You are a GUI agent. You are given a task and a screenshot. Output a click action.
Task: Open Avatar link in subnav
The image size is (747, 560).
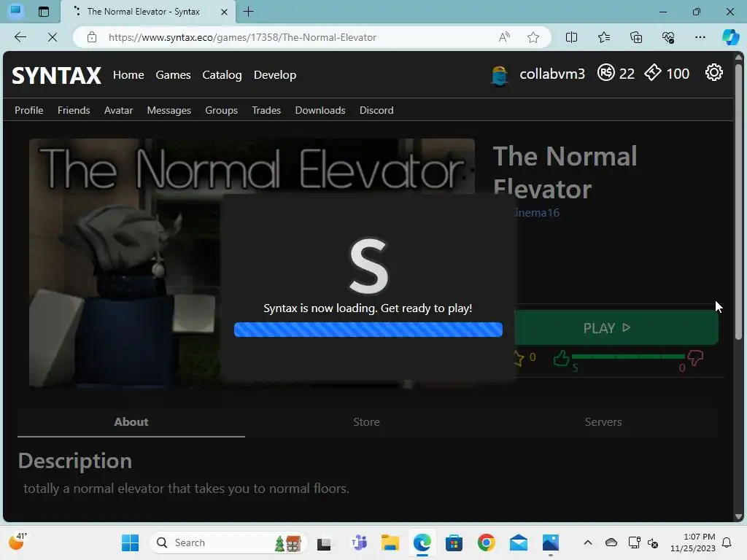click(119, 110)
